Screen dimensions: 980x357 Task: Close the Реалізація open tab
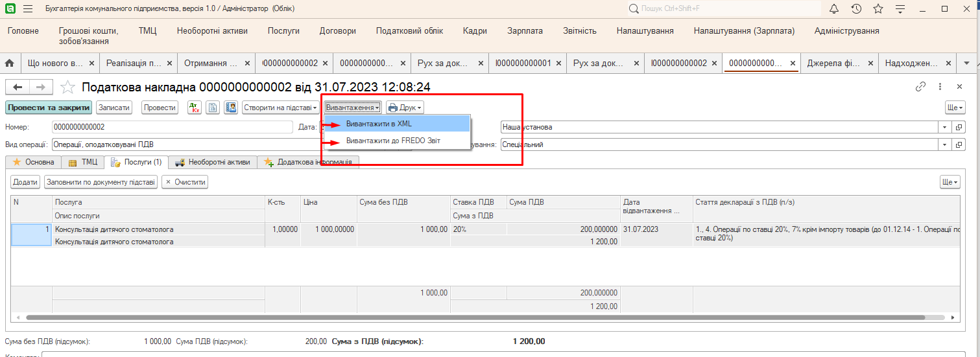(169, 63)
